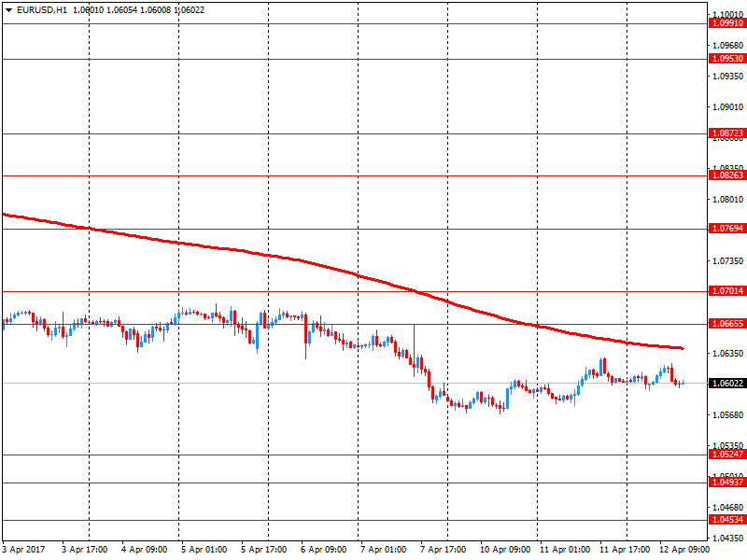
Task: Click the 1.10010 price scale value
Action: [x=728, y=14]
